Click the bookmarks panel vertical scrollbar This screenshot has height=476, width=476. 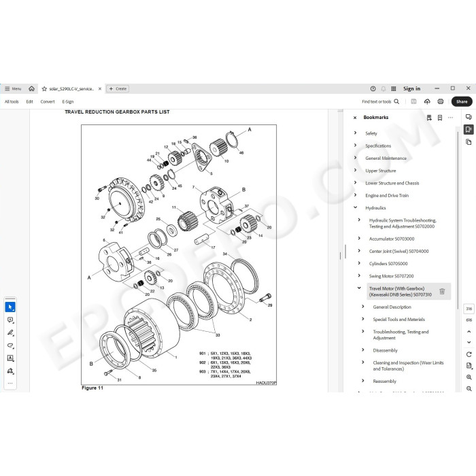pyautogui.click(x=458, y=220)
